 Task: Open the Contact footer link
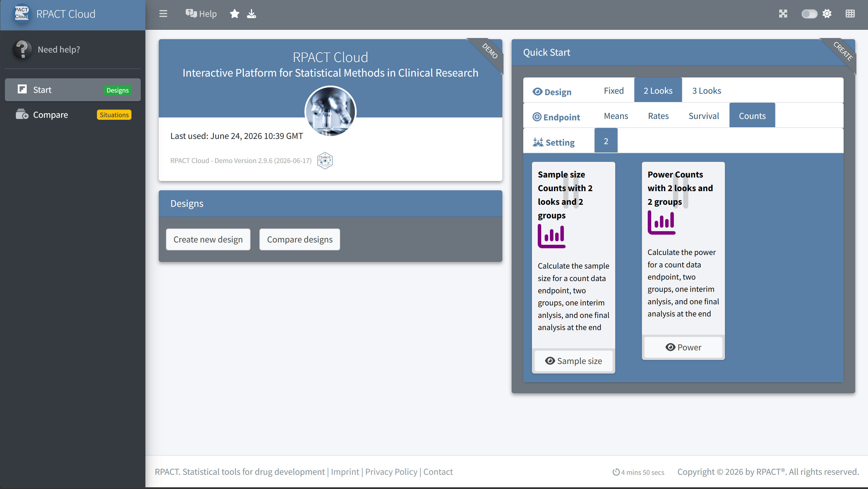[x=438, y=472]
